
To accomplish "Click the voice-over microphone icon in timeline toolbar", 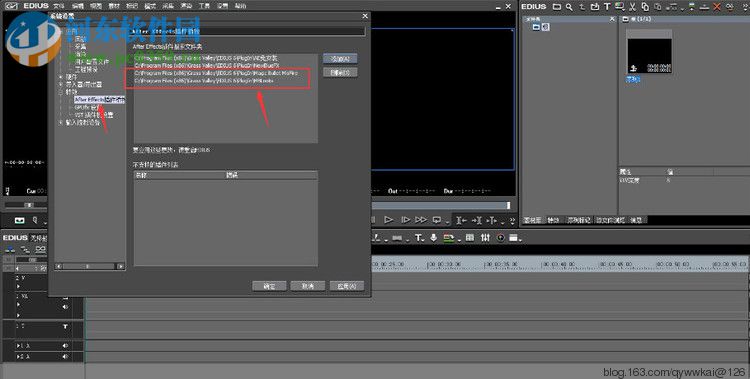I will point(433,238).
